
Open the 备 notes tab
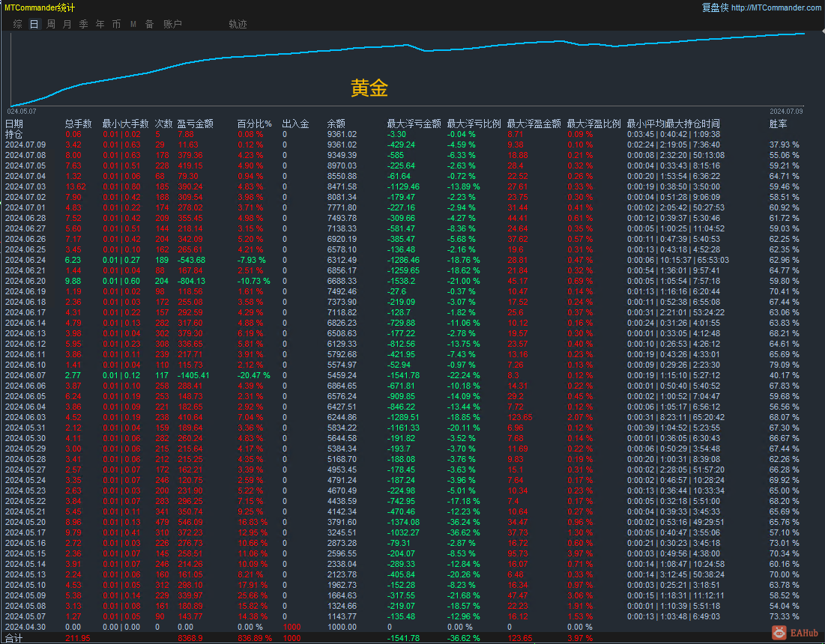149,24
